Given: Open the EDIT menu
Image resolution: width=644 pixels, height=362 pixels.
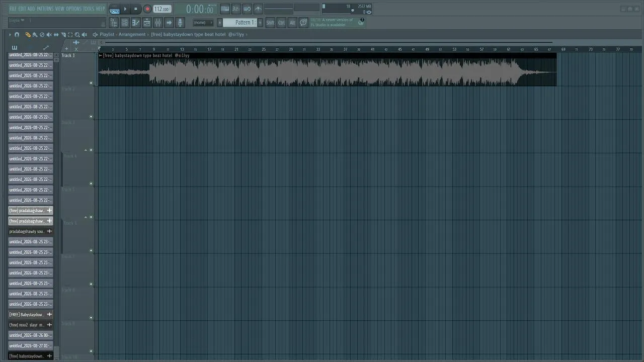Looking at the screenshot, I should pos(23,9).
